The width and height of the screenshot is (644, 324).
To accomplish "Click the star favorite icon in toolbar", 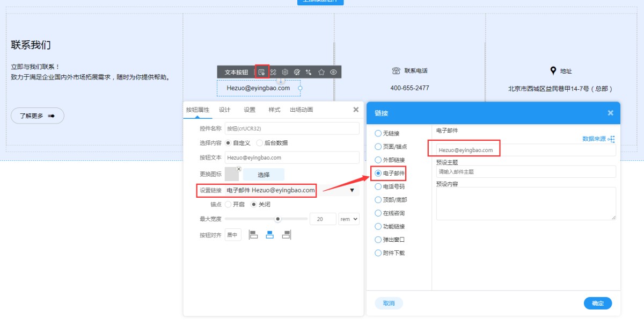I will tap(321, 72).
